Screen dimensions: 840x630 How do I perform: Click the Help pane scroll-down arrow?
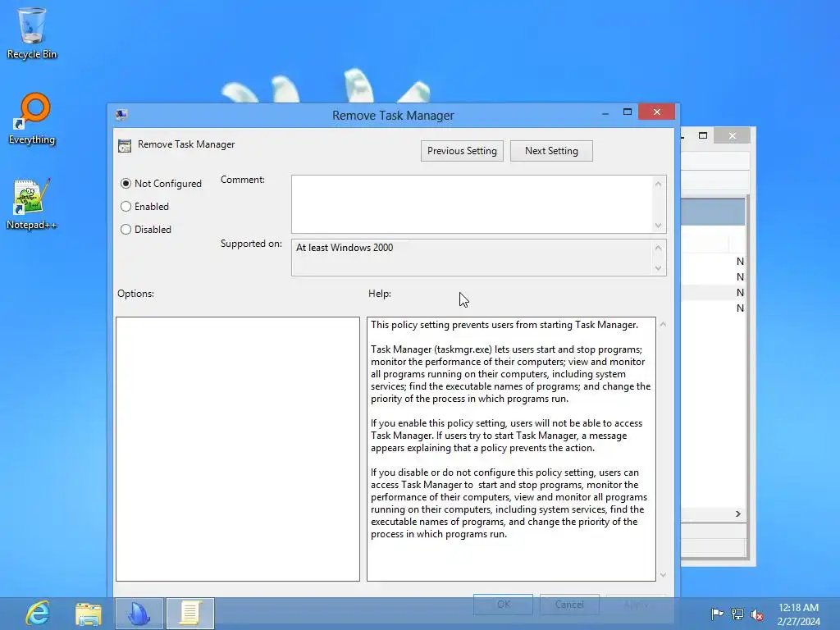tap(663, 575)
